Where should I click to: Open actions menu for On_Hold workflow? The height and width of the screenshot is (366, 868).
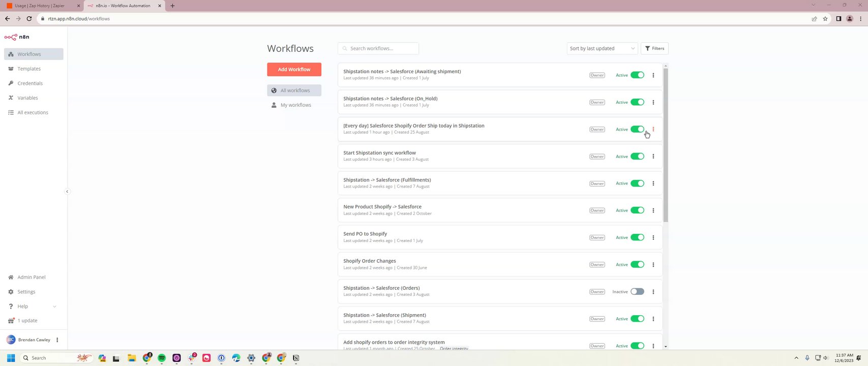pyautogui.click(x=653, y=102)
